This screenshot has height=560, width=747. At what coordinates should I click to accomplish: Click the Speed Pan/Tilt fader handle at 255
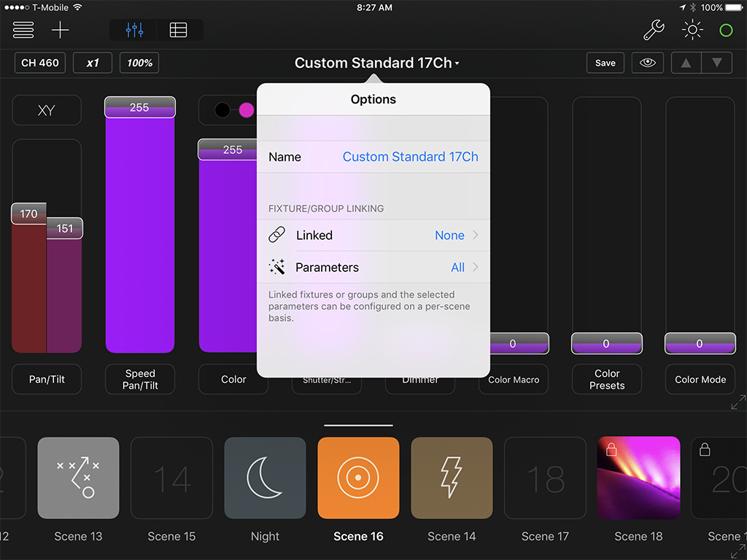(139, 107)
